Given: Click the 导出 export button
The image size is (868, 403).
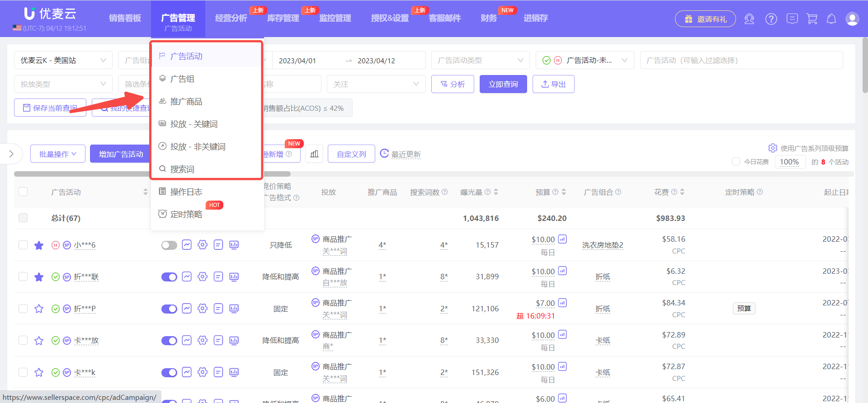Looking at the screenshot, I should 553,84.
